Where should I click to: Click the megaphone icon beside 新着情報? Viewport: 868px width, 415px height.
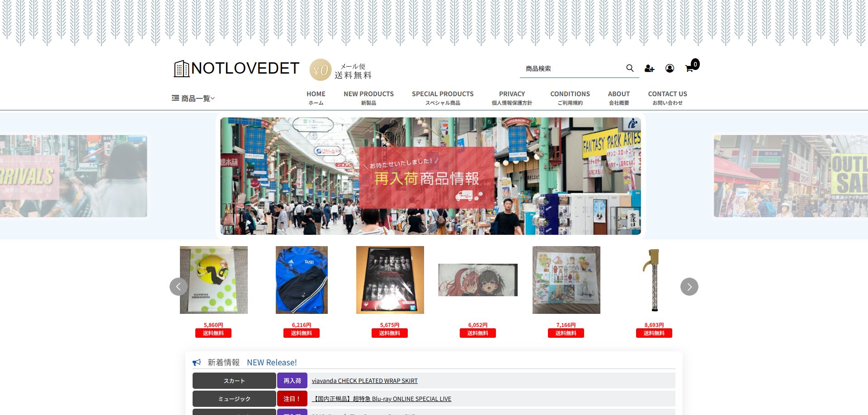[x=197, y=363]
